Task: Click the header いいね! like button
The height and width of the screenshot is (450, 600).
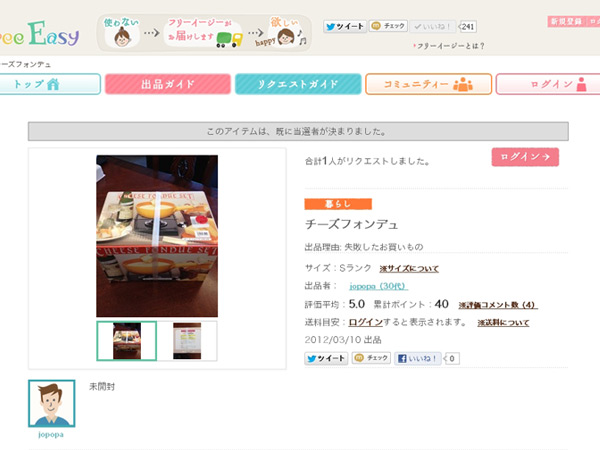Action: pos(433,26)
